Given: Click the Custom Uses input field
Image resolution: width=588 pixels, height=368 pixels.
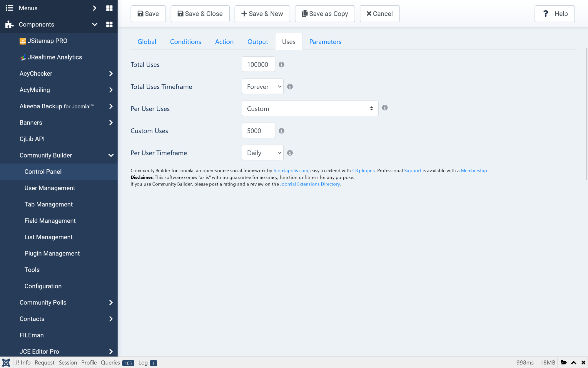Looking at the screenshot, I should (x=258, y=131).
